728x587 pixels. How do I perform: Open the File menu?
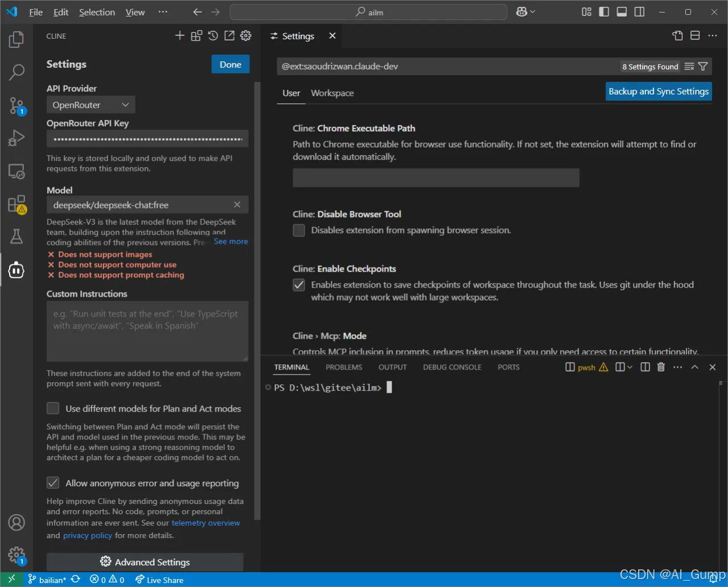tap(36, 12)
